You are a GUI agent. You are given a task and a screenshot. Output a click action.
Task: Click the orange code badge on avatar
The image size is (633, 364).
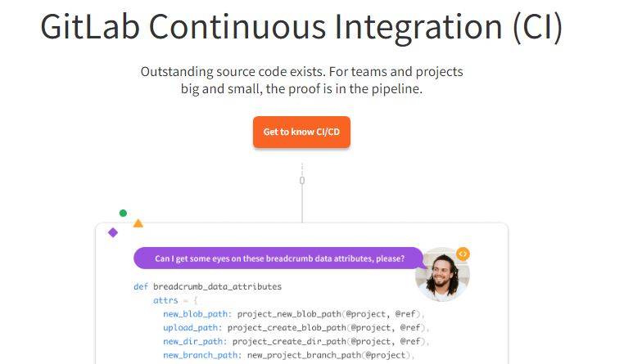463,254
